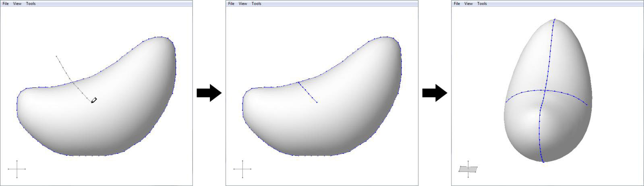
Task: Click the vertical blue curve on the egg model
Action: (547, 91)
